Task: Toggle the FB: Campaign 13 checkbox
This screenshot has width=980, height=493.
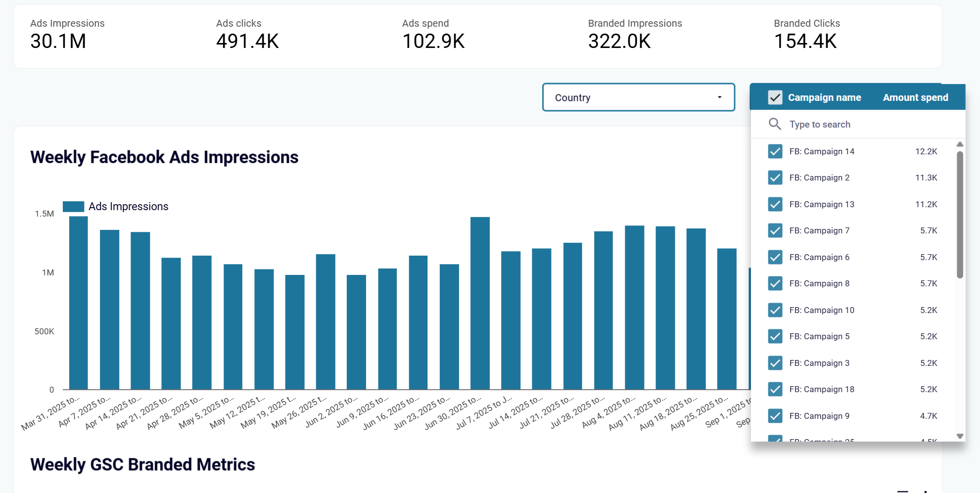Action: [775, 204]
